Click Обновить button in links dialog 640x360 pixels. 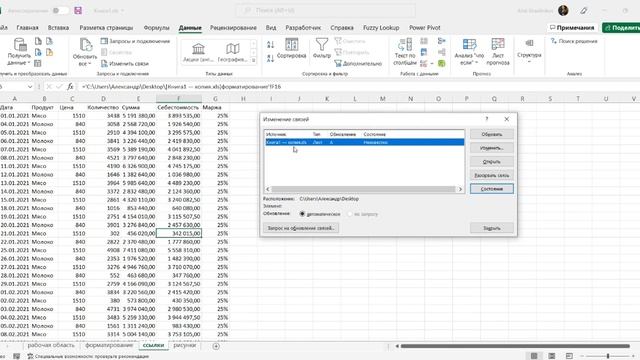pyautogui.click(x=491, y=134)
